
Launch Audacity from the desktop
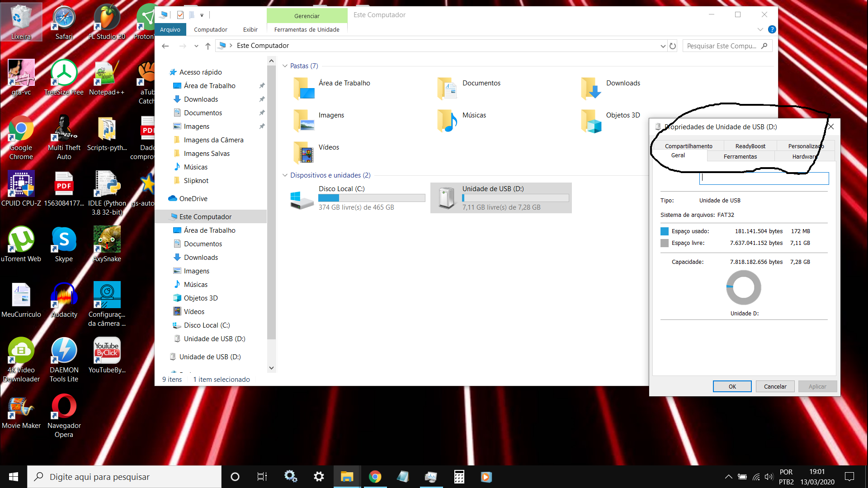(x=64, y=300)
